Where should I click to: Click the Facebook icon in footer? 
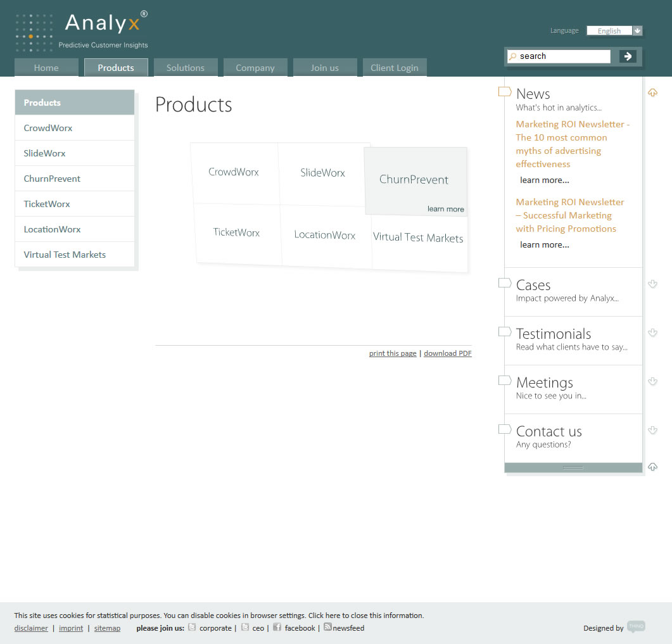pos(277,628)
